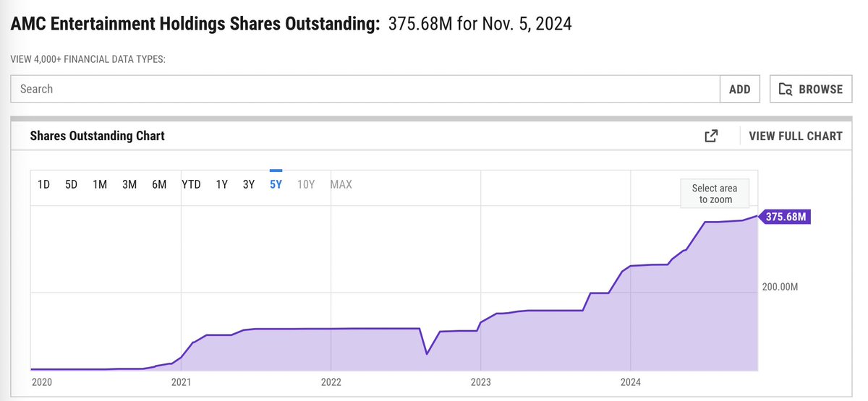This screenshot has height=401, width=868.
Task: Click the 2023 label on x-axis
Action: pos(481,381)
